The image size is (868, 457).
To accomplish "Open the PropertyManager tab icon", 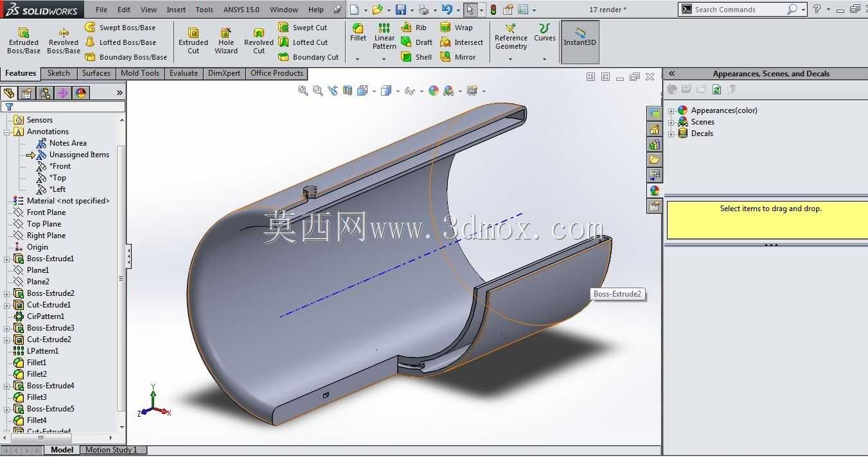I will (27, 93).
